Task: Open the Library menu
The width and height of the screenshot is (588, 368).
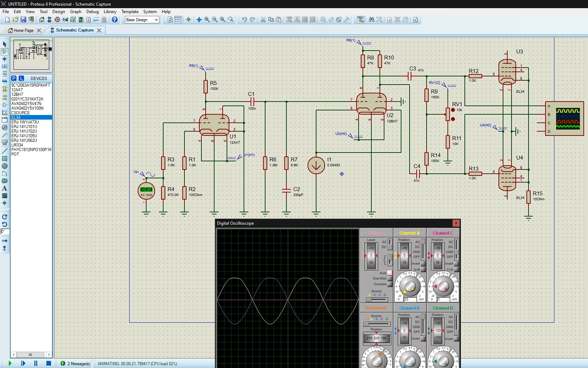Action: point(110,12)
